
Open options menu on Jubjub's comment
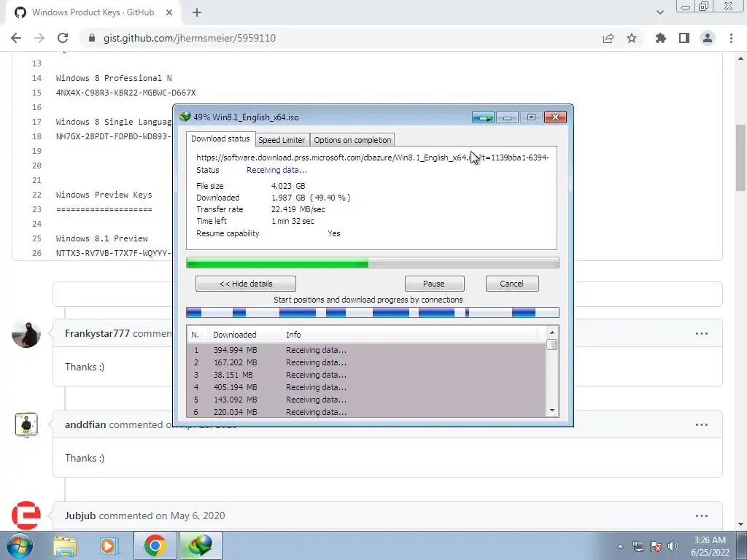[702, 516]
